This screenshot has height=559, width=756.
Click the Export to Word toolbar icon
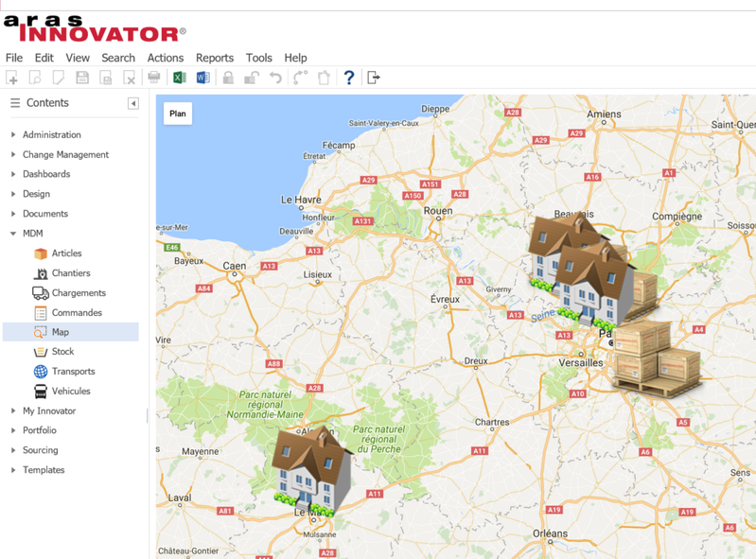tap(202, 78)
